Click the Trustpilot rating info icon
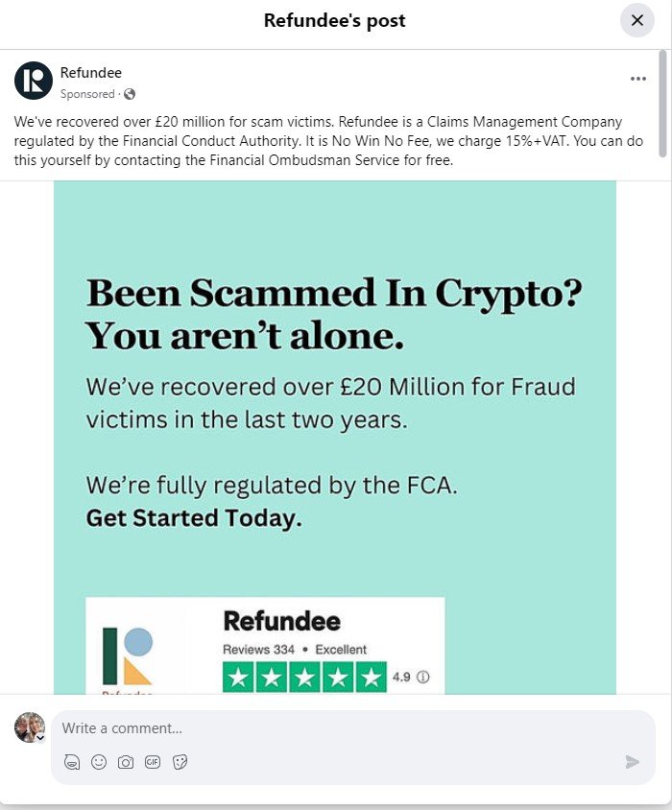672x810 pixels. pyautogui.click(x=423, y=677)
